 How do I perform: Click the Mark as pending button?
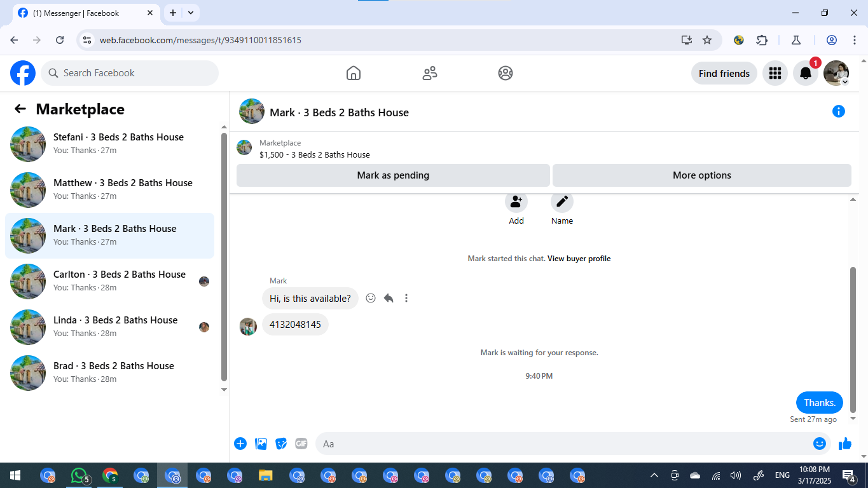tap(393, 175)
